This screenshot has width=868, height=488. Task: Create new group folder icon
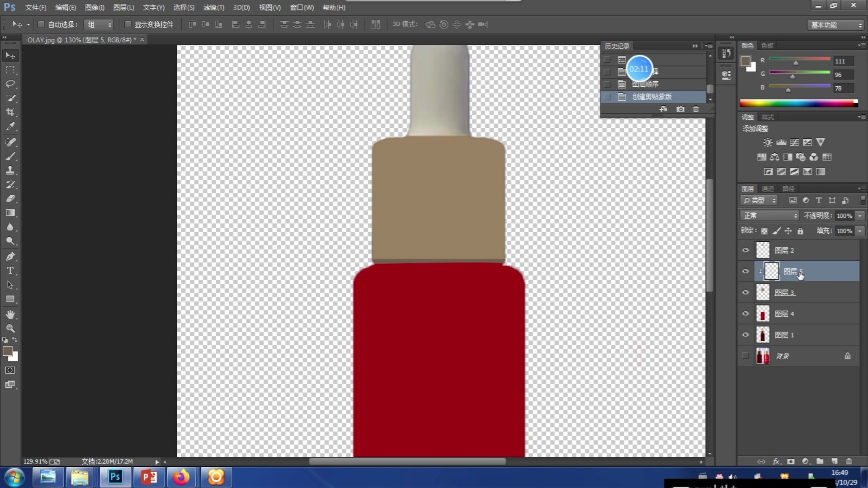820,461
